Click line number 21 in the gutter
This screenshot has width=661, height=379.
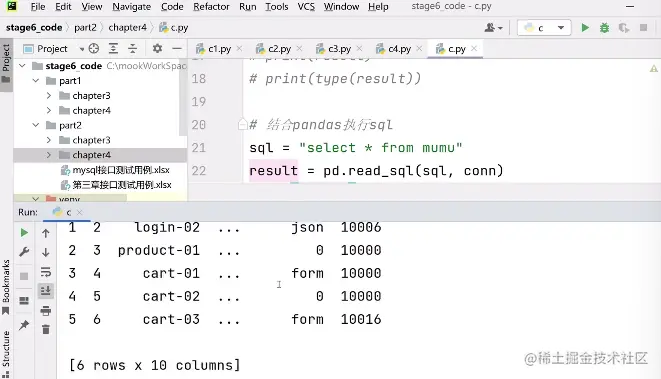(x=199, y=148)
